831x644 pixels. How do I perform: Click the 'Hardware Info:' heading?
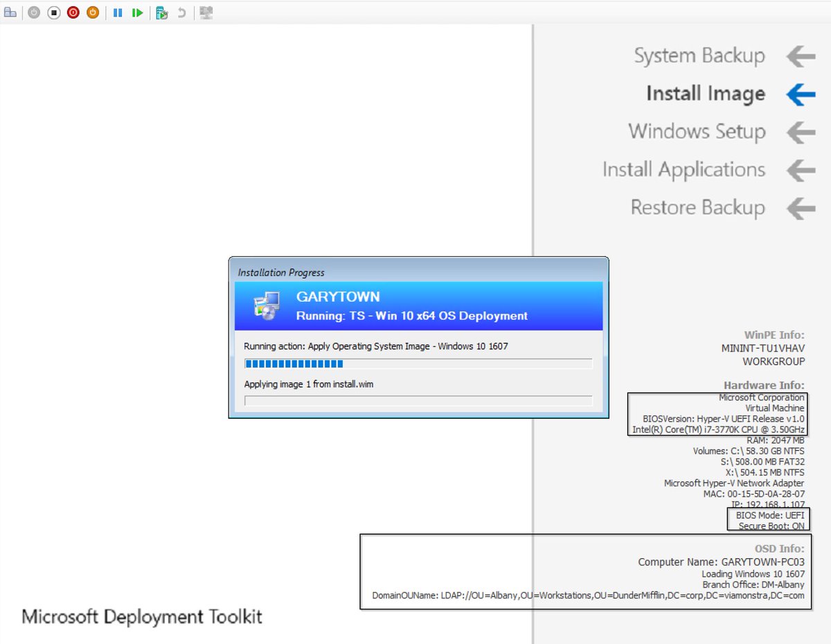(x=765, y=385)
